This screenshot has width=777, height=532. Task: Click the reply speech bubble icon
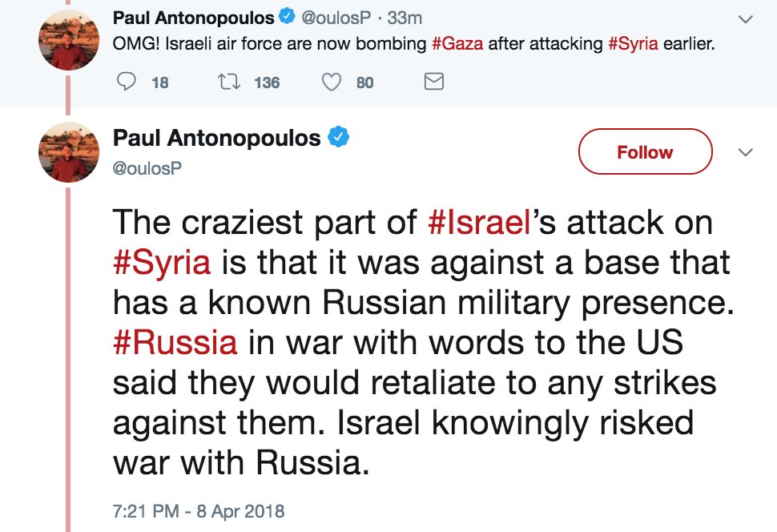point(127,82)
